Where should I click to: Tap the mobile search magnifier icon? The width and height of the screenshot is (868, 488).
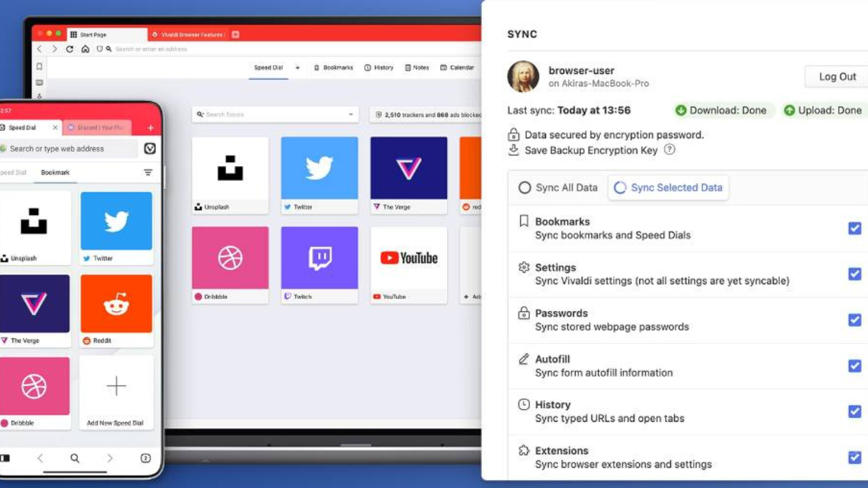[75, 458]
